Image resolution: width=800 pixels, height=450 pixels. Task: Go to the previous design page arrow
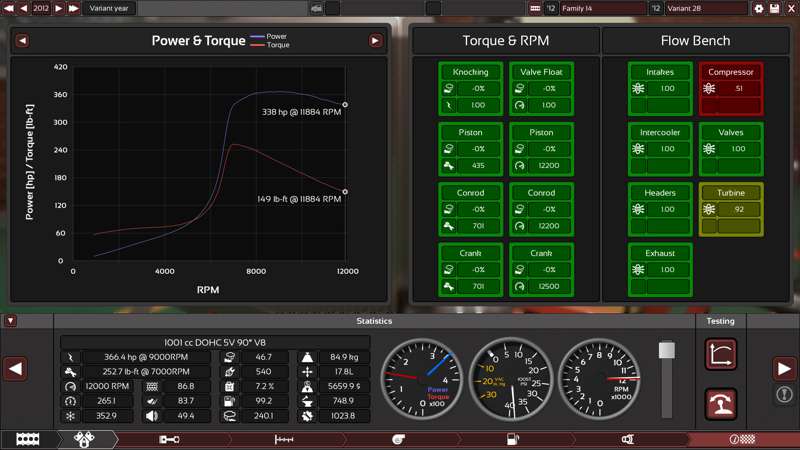15,369
